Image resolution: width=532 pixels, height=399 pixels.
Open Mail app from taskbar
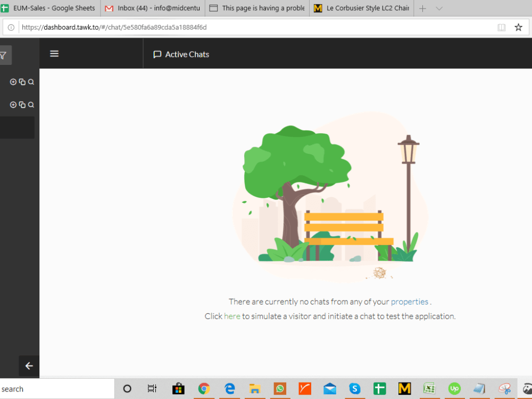[330, 389]
